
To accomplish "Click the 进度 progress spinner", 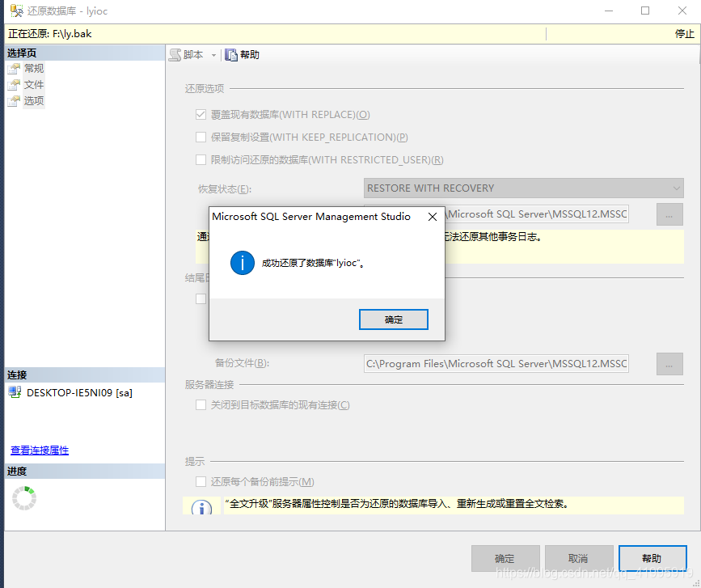I will 23,498.
